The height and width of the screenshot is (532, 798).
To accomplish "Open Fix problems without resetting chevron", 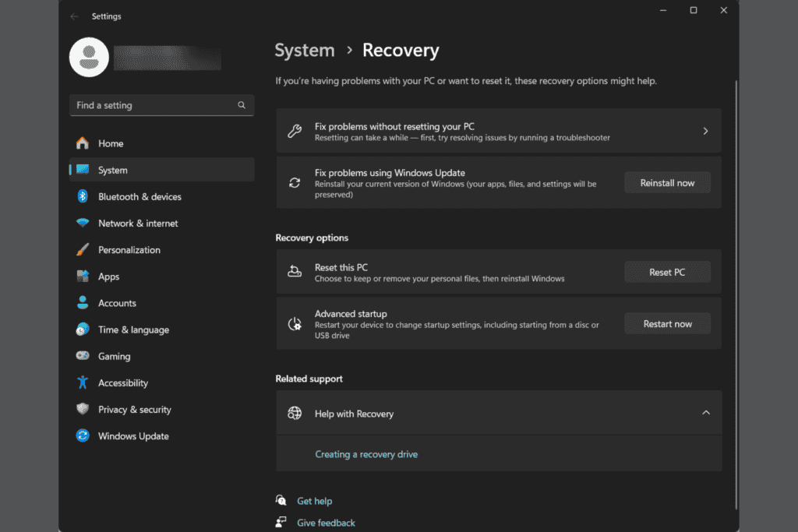I will 705,131.
